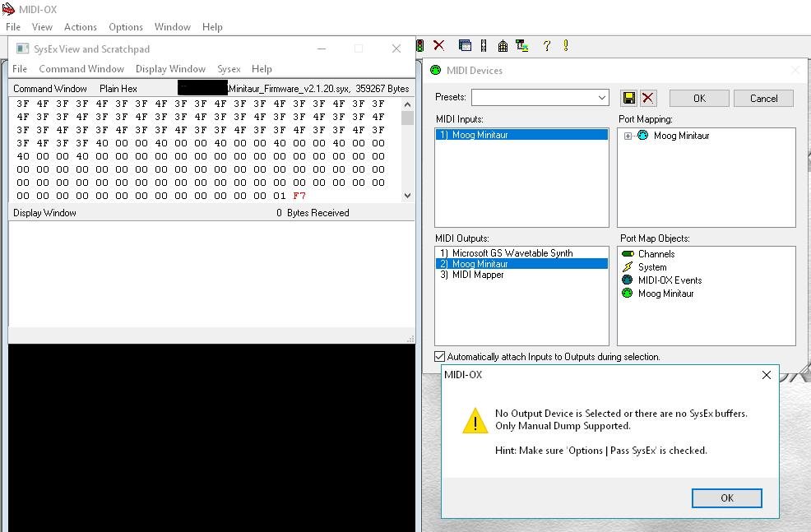
Task: Expand the Moog Minitaur port mapping tree
Action: 628,136
